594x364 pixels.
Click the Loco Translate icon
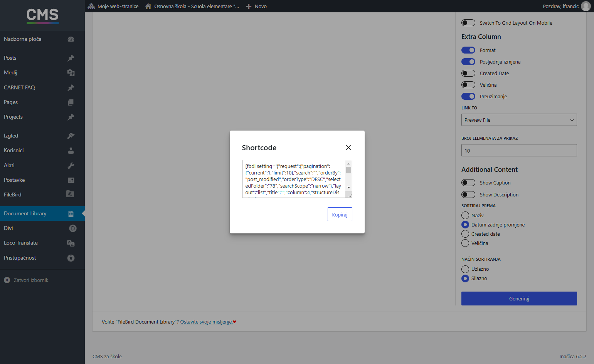71,243
